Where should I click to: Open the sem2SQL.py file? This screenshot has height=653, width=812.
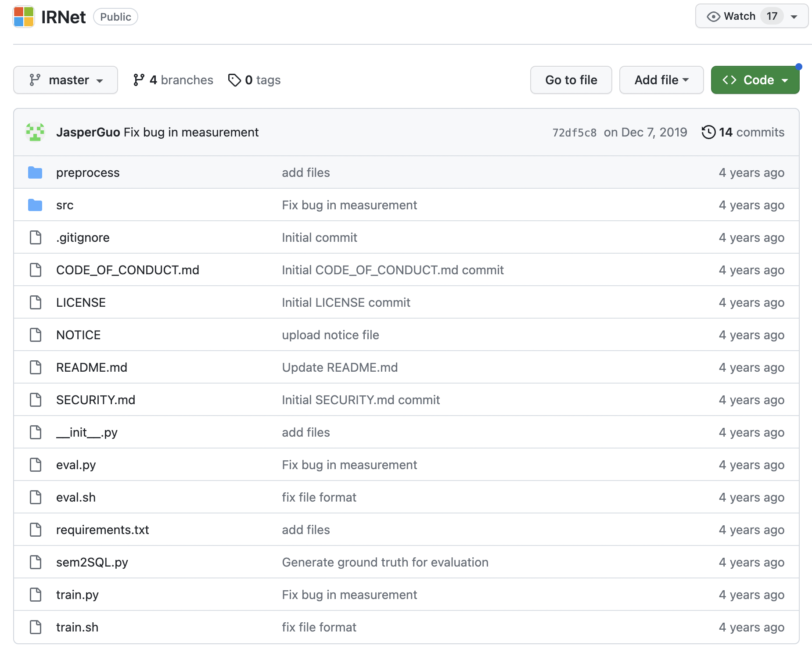tap(92, 562)
